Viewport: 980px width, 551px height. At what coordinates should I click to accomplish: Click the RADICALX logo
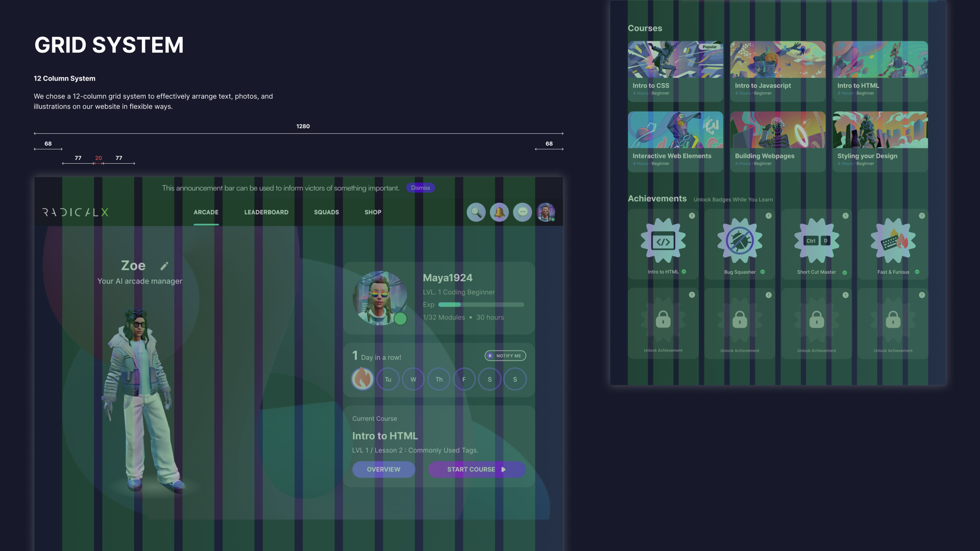76,212
